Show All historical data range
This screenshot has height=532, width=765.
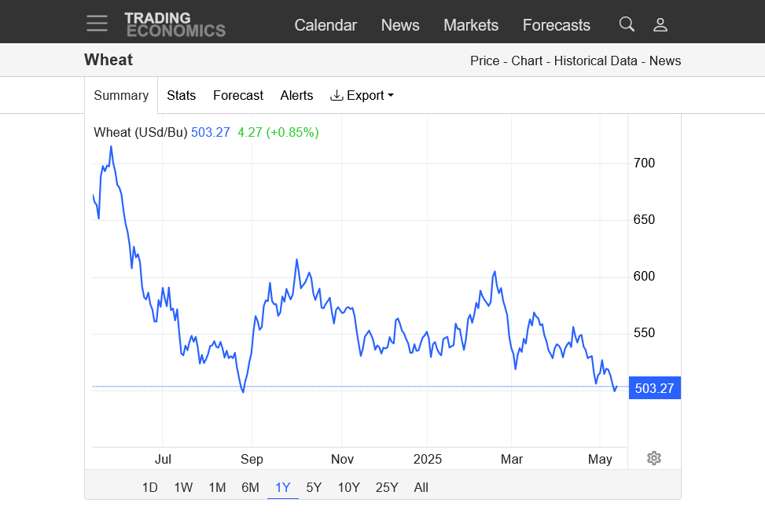click(421, 487)
